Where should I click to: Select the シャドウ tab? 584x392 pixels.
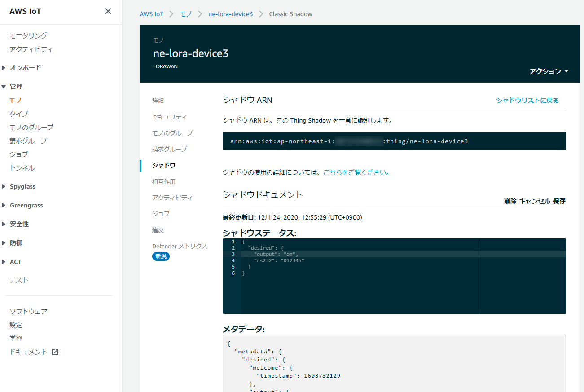164,165
